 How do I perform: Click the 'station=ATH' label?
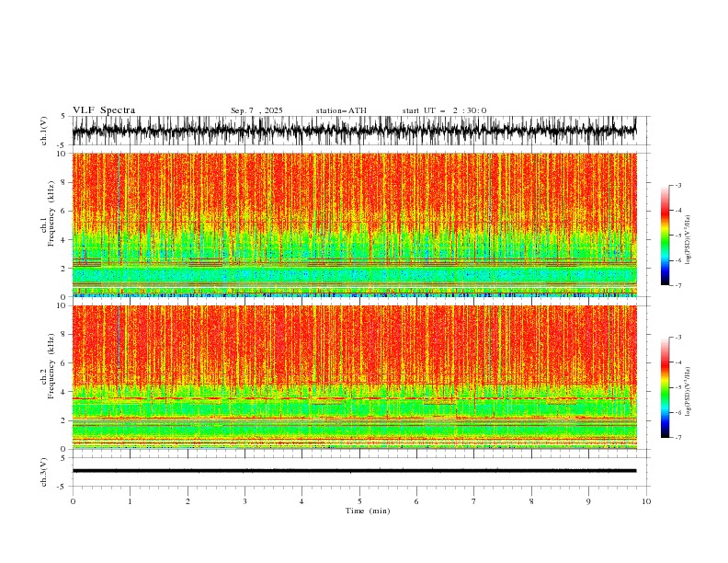tap(341, 110)
